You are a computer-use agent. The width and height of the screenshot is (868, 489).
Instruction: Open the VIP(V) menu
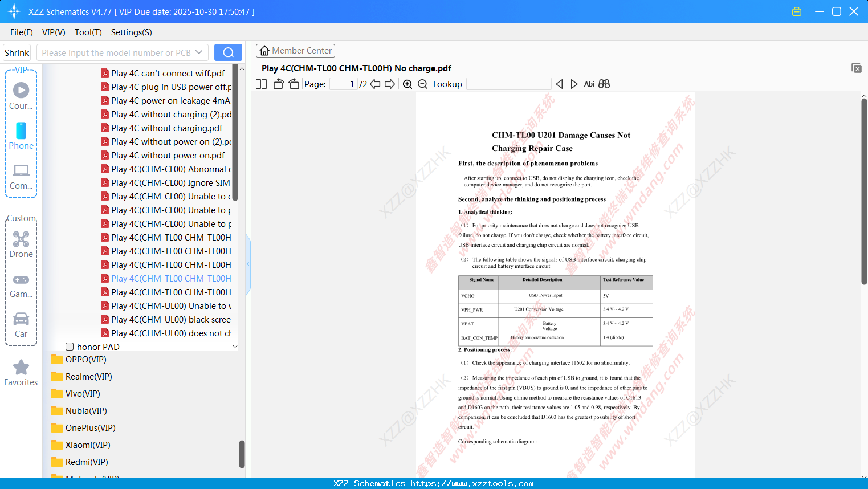coord(54,32)
